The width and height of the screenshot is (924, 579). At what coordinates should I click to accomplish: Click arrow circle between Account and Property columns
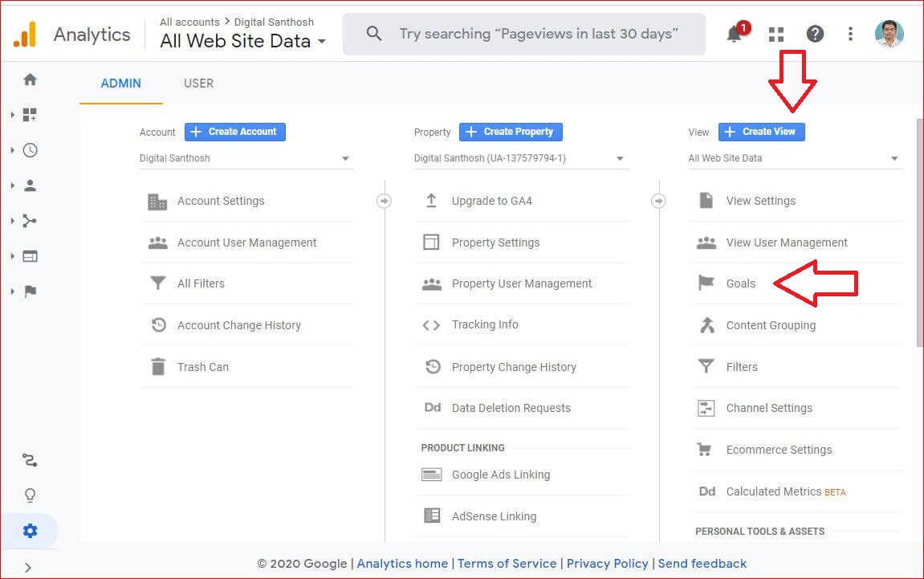[385, 201]
